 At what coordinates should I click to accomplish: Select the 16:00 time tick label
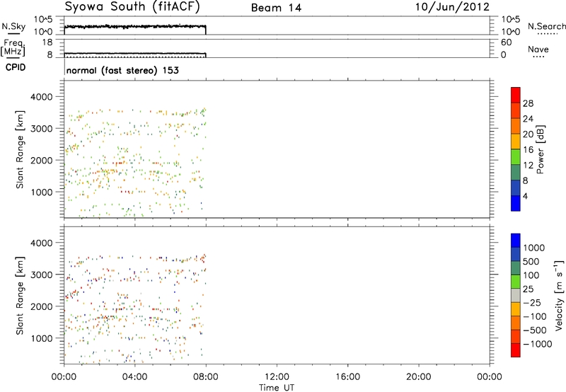click(x=347, y=377)
